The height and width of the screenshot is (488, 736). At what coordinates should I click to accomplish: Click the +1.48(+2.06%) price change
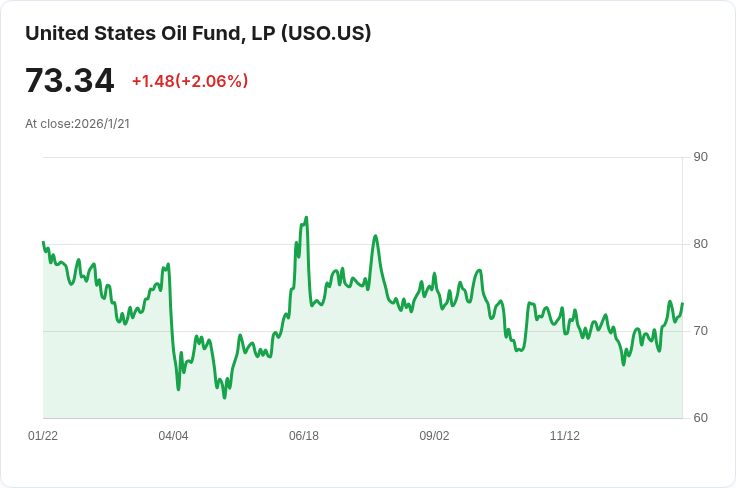click(190, 81)
